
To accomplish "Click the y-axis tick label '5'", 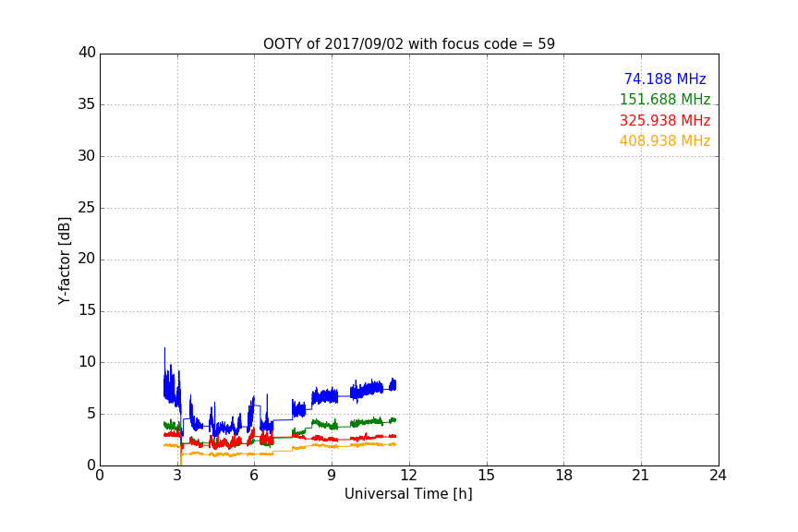I will tap(91, 414).
